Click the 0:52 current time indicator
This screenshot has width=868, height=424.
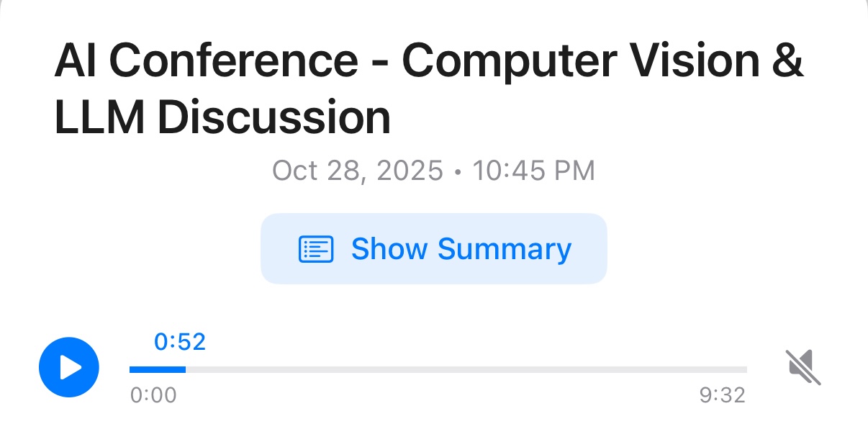pyautogui.click(x=178, y=341)
